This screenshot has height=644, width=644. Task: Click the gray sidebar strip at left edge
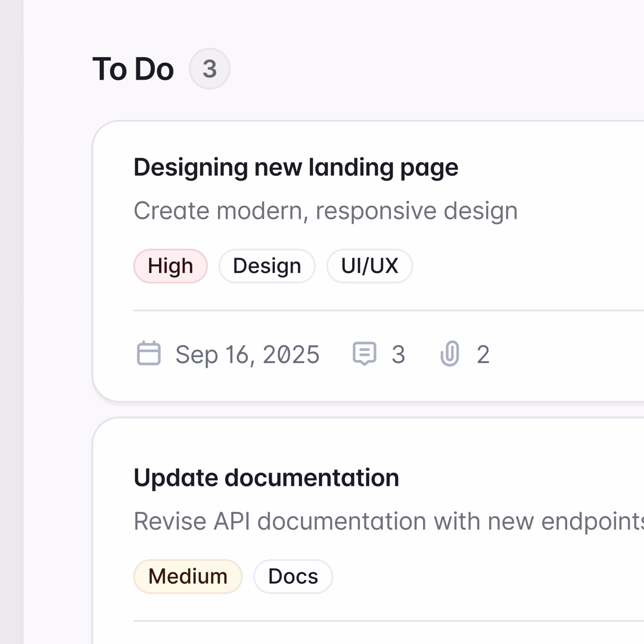[11, 322]
